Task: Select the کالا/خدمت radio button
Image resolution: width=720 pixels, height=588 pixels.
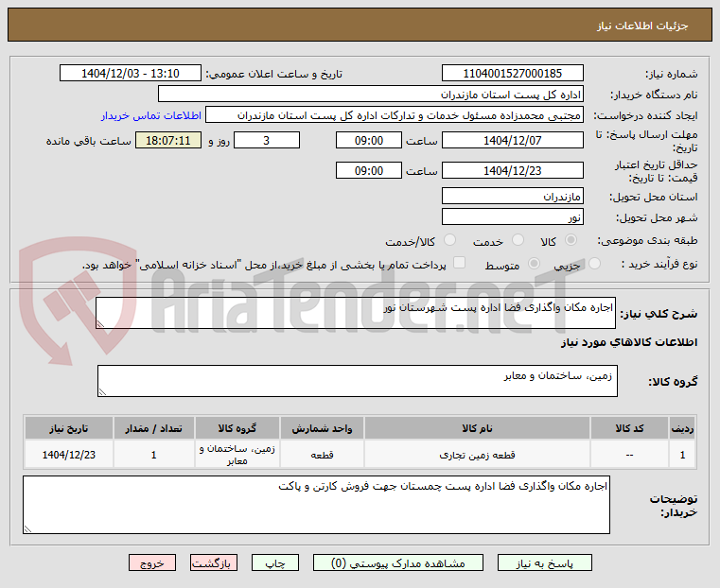Action: [450, 240]
